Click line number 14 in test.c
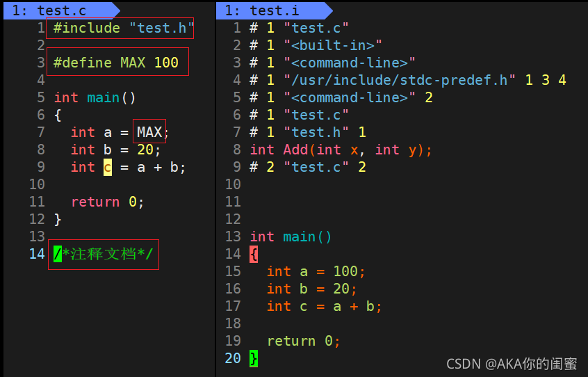Screen dimensions: 588x377 [37, 254]
